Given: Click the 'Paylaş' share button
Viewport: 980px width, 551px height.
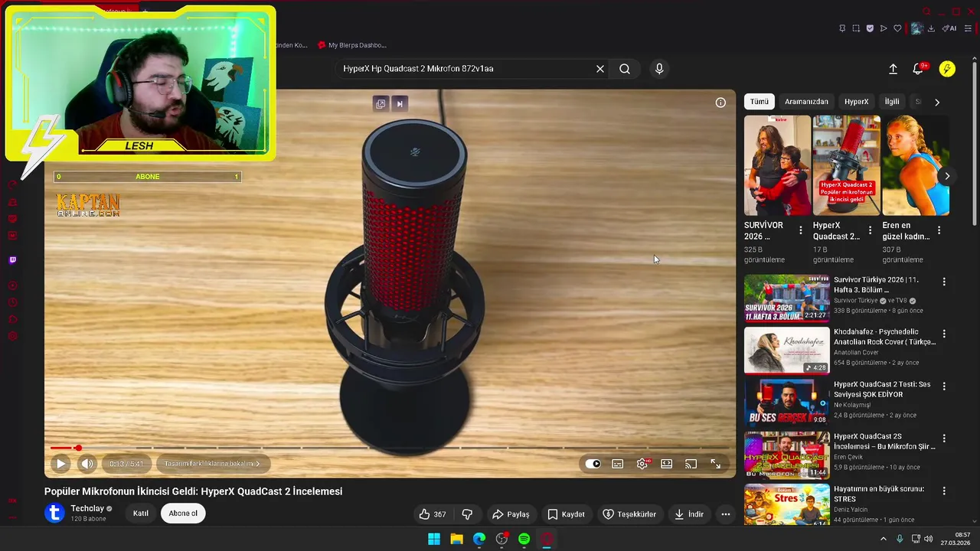Looking at the screenshot, I should coord(511,514).
